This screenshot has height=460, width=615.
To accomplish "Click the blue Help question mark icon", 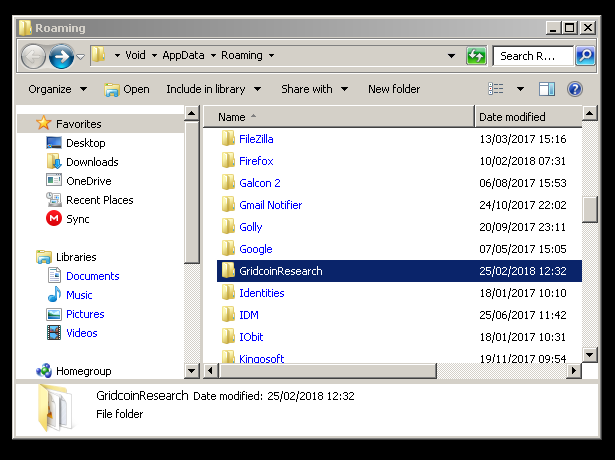I will click(x=575, y=89).
